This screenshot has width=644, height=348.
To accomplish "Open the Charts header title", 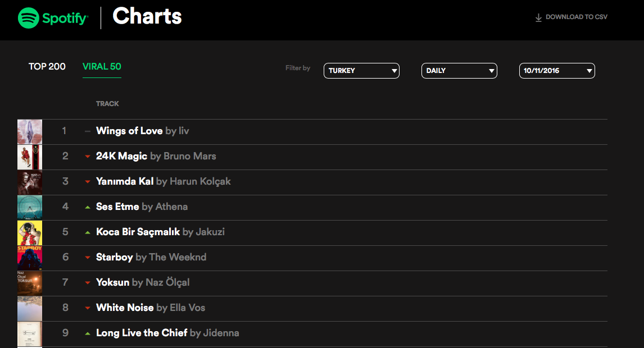I will pos(147,17).
